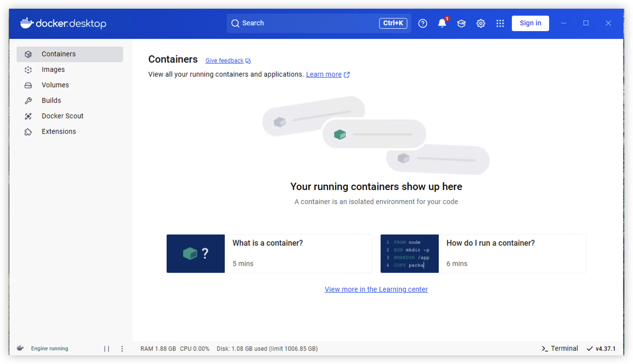
Task: Follow the Learn more link
Action: click(x=324, y=75)
